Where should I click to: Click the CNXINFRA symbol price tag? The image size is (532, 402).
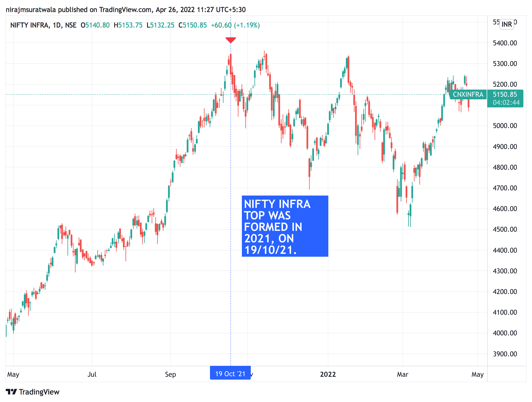[x=468, y=94]
